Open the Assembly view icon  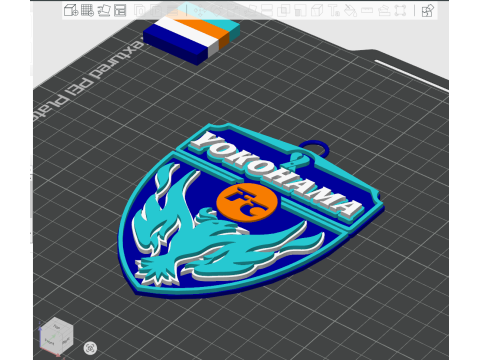click(428, 11)
